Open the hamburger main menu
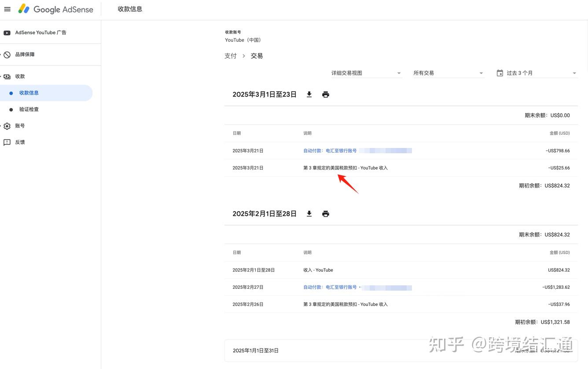This screenshot has width=588, height=369. (x=7, y=9)
